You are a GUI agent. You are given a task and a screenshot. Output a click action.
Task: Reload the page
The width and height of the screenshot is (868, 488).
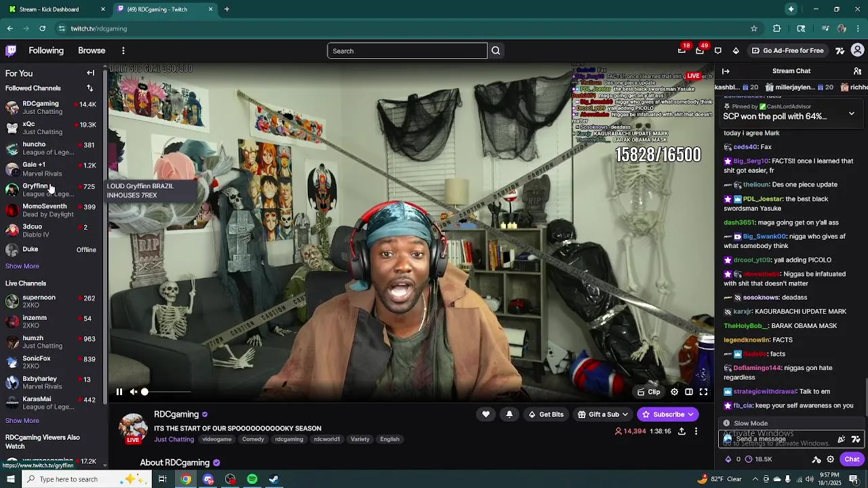(x=42, y=28)
